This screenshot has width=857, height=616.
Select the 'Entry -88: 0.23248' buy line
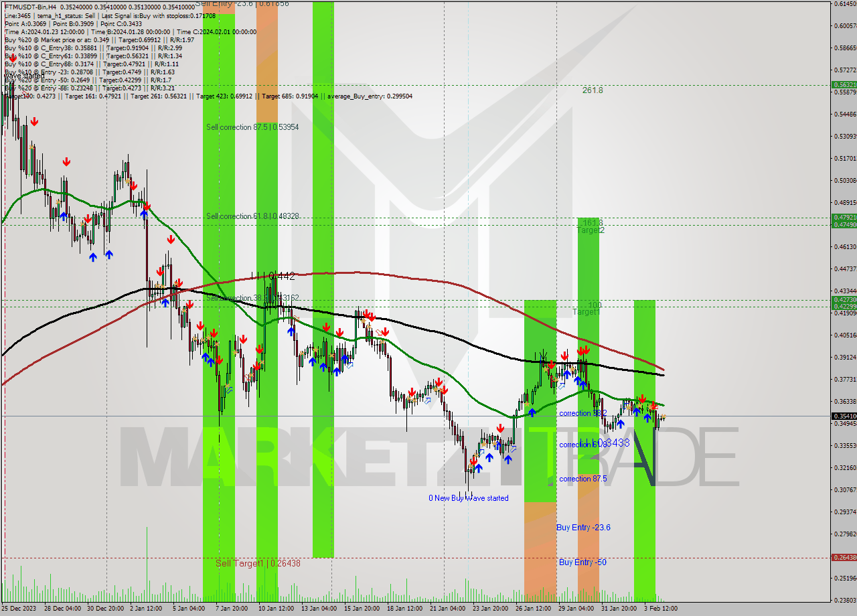pyautogui.click(x=89, y=88)
